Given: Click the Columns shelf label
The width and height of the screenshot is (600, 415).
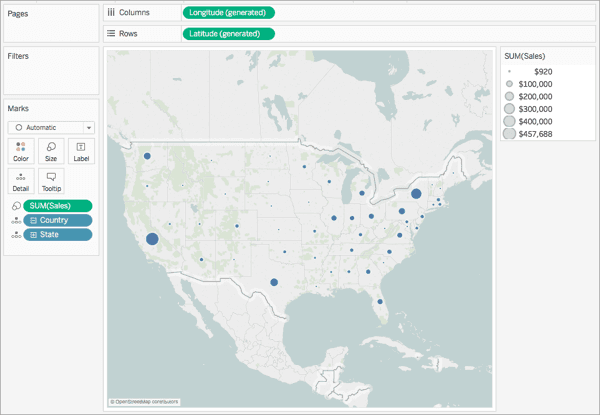Looking at the screenshot, I should [133, 13].
